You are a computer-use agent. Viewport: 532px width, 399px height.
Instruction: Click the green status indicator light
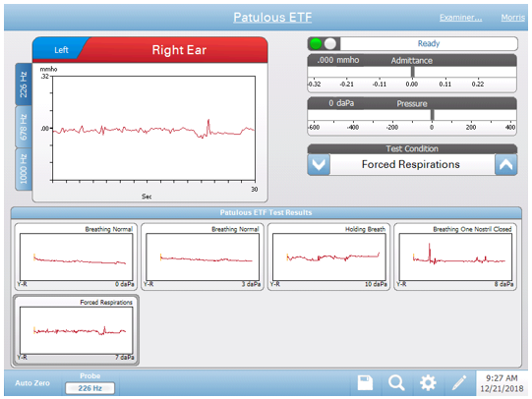316,43
